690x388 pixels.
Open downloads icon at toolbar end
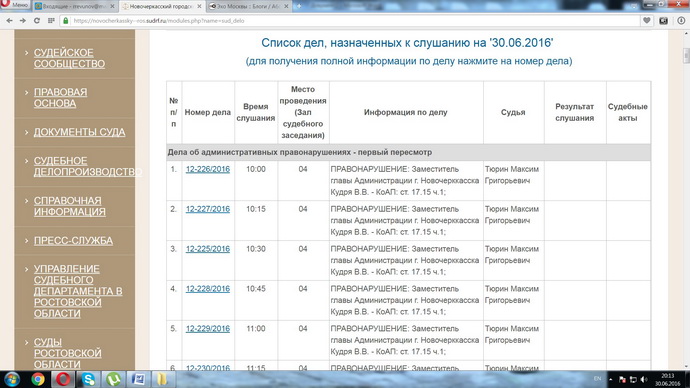(681, 21)
